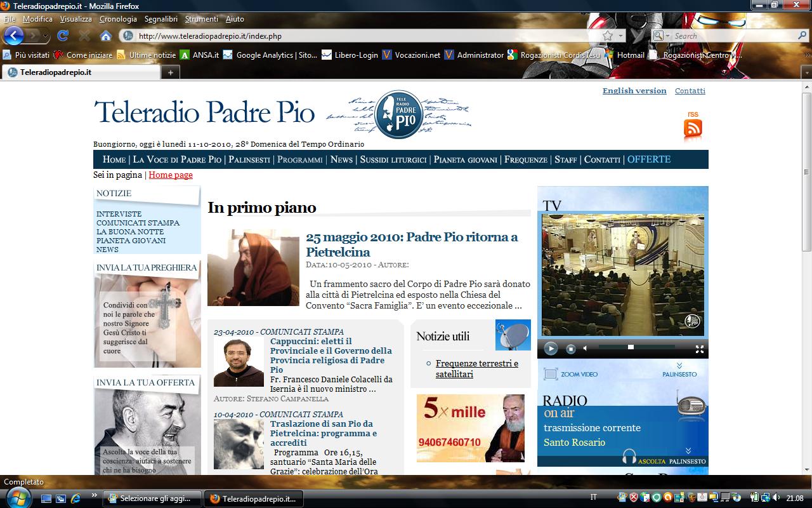Viewport: 812px width, 508px height.
Task: Click OFFERTE in navigation bar
Action: (x=649, y=159)
